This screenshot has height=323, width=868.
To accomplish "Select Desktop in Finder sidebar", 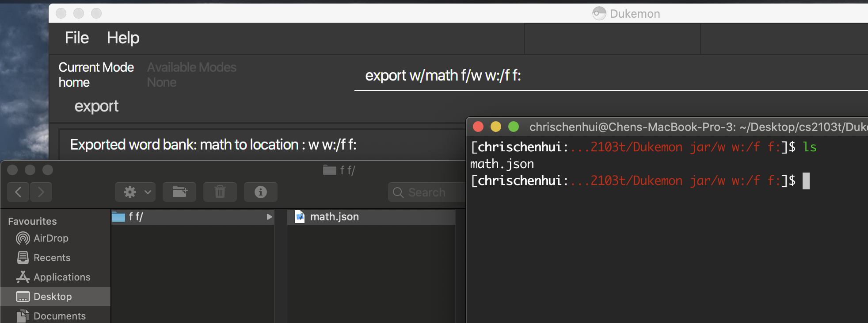I will point(56,296).
